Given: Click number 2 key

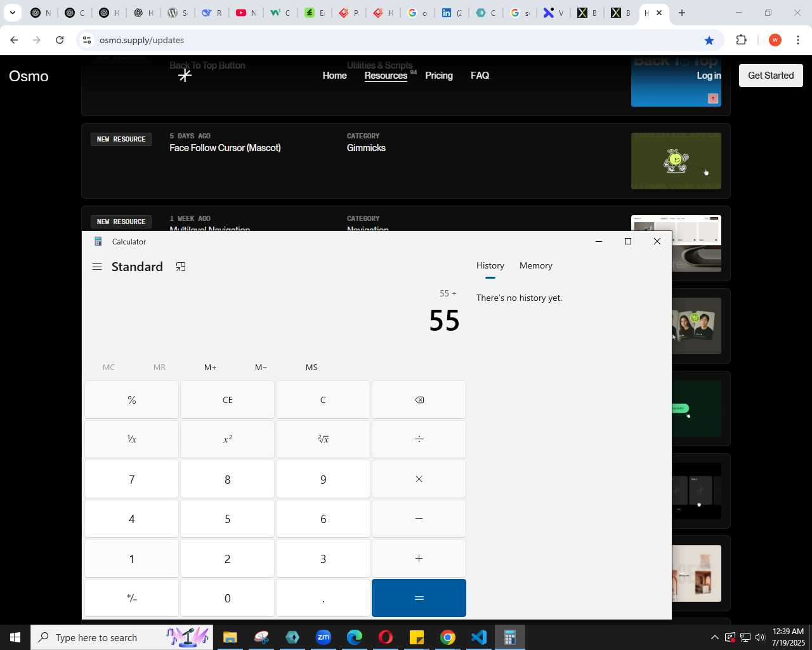Looking at the screenshot, I should [x=228, y=559].
